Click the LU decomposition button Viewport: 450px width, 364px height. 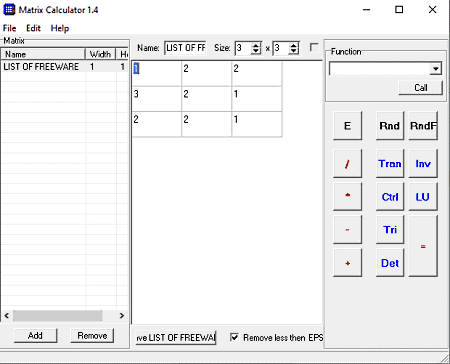[423, 197]
